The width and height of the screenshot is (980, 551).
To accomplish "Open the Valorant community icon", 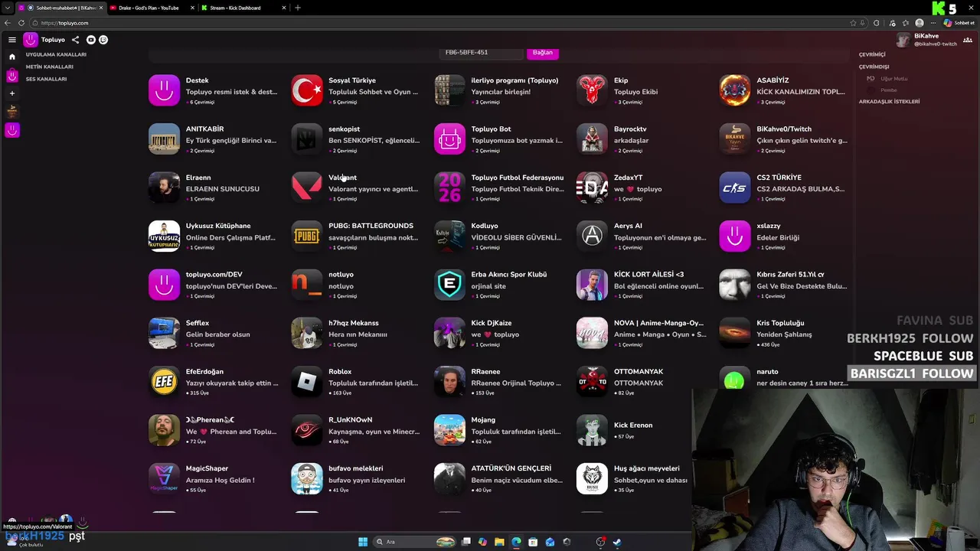I will (307, 187).
